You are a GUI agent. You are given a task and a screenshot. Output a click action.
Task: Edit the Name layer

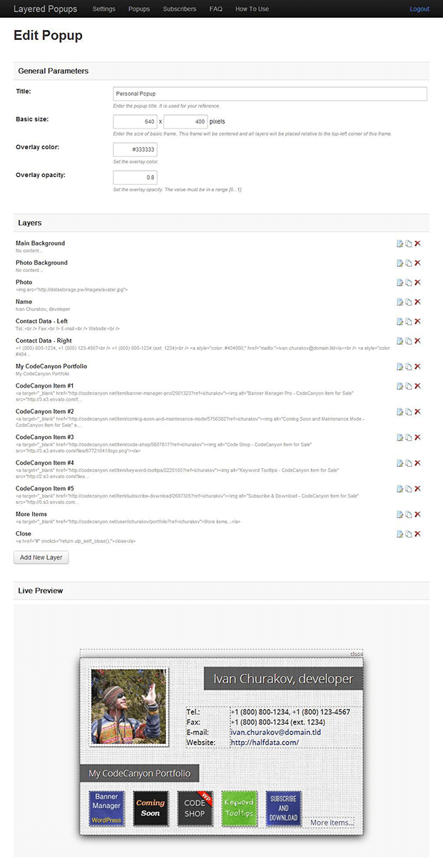click(x=401, y=302)
